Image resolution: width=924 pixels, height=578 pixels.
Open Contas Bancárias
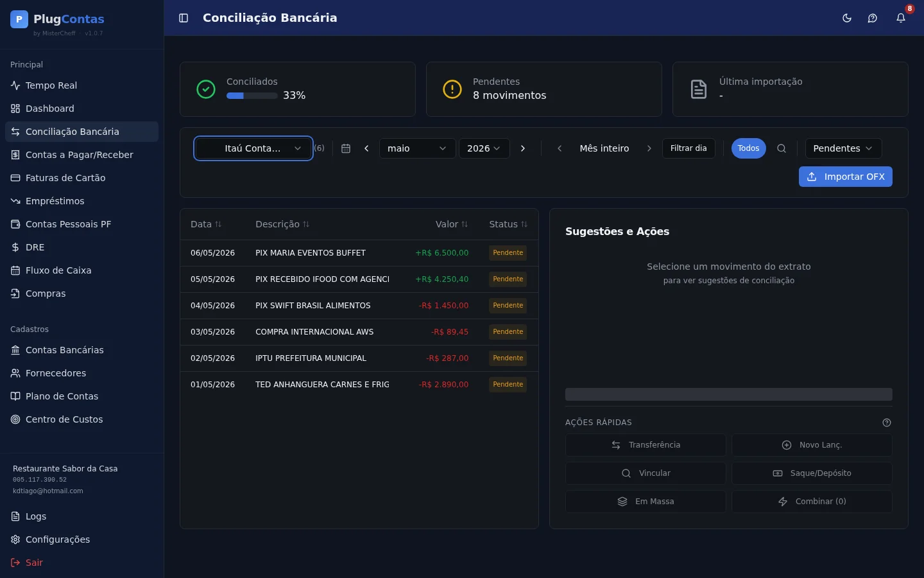point(81,350)
